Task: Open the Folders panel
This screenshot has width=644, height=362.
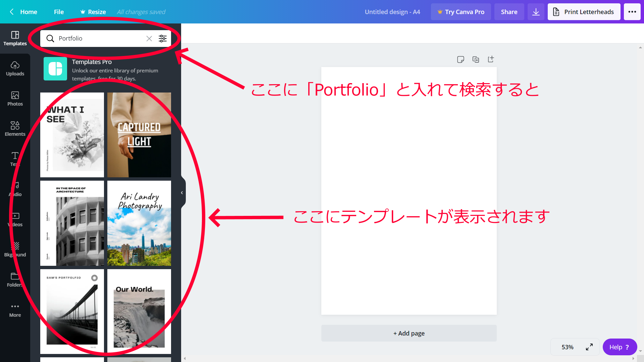Action: [x=15, y=280]
